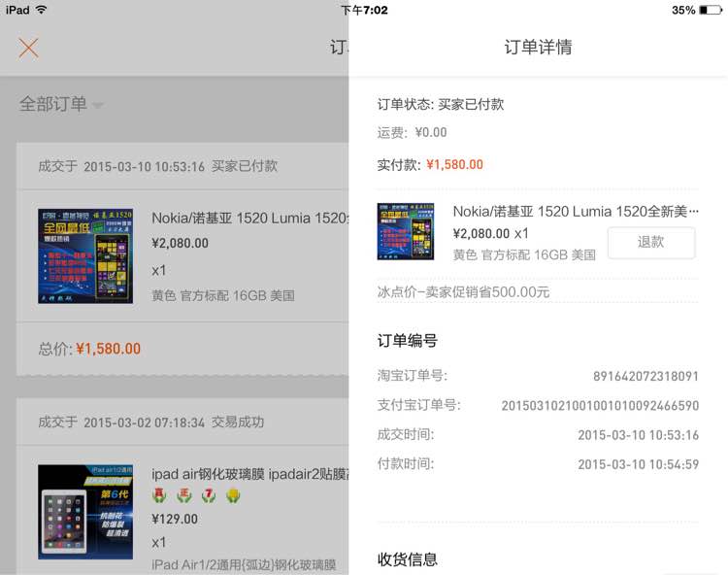Select 付款时间 value 2015-03-10 10:54:59
Viewport: 728px width, 575px height.
tap(639, 464)
